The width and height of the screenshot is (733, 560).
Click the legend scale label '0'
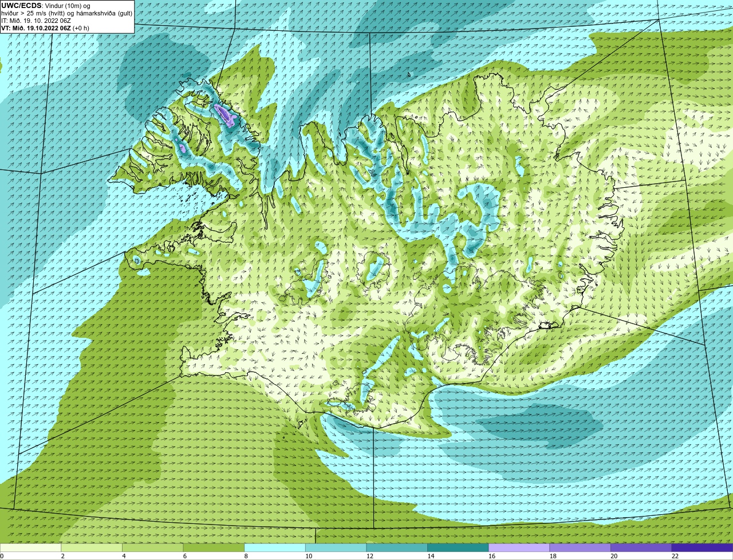(2, 556)
